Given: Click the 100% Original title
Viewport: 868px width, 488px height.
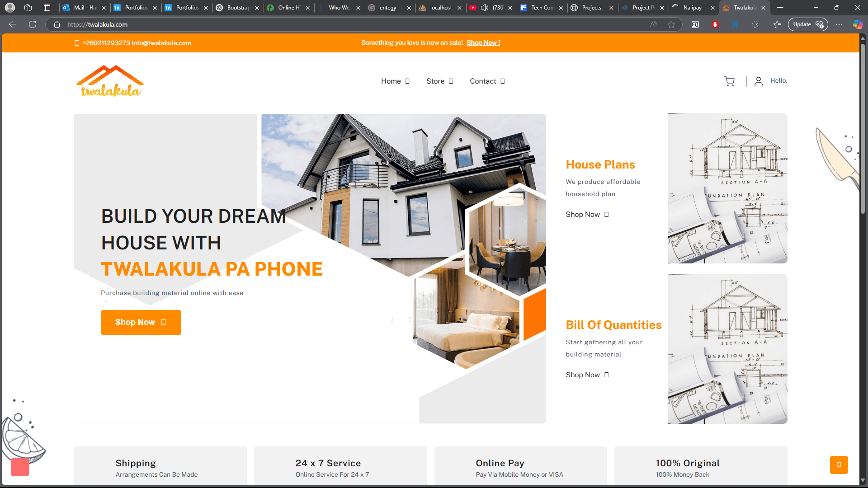Looking at the screenshot, I should pos(688,463).
